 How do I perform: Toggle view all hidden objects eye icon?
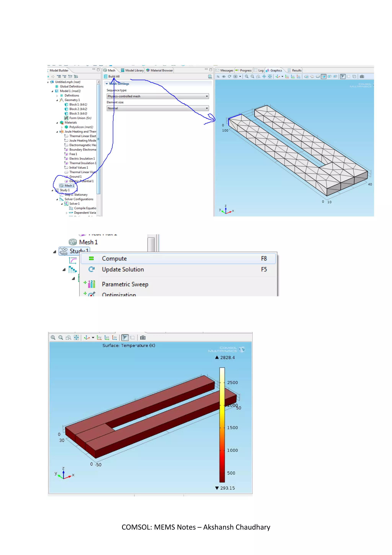(x=224, y=77)
